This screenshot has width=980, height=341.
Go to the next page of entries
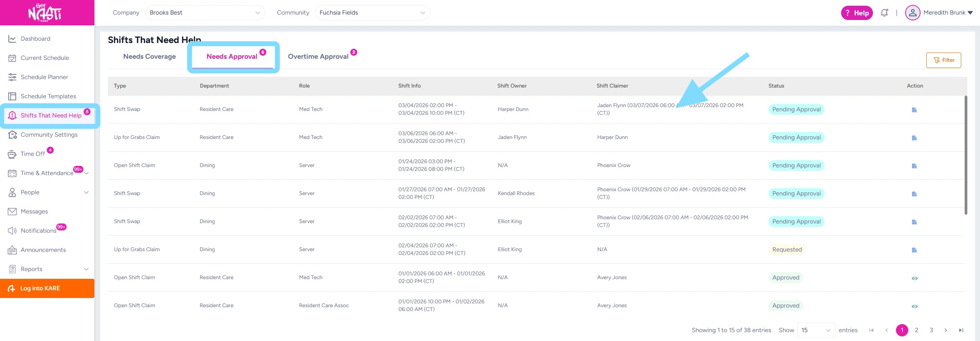[x=946, y=330]
